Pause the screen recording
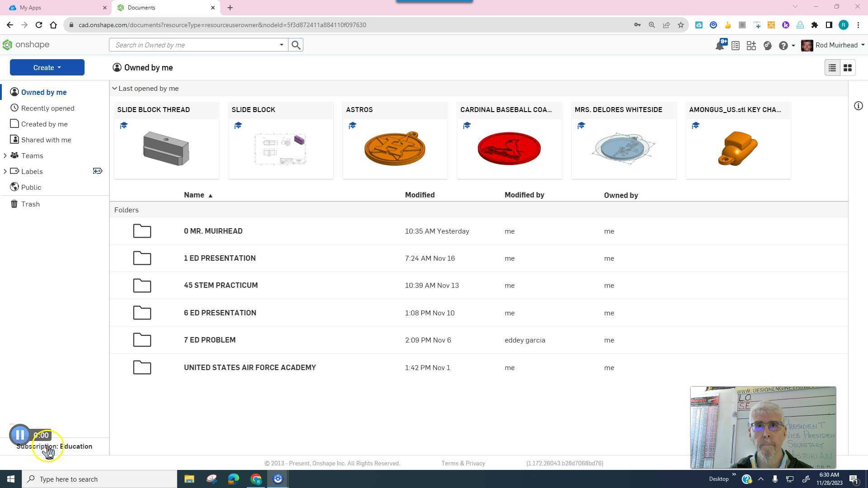Image resolution: width=868 pixels, height=488 pixels. point(19,435)
